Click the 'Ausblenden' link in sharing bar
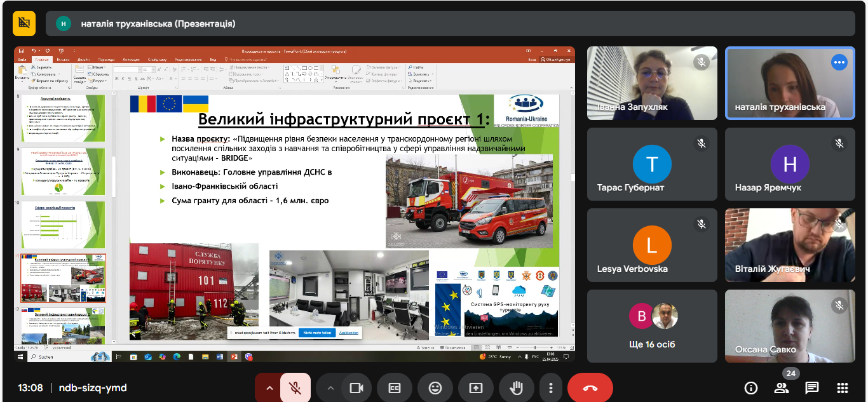 click(x=349, y=333)
